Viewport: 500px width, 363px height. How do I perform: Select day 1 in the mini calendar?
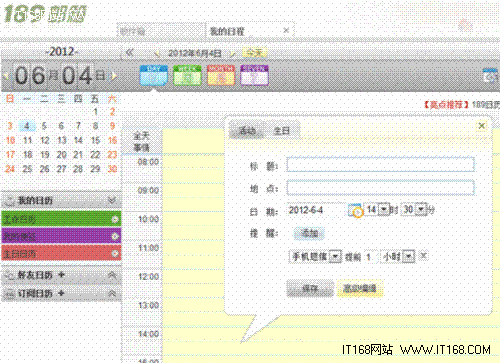pos(96,112)
